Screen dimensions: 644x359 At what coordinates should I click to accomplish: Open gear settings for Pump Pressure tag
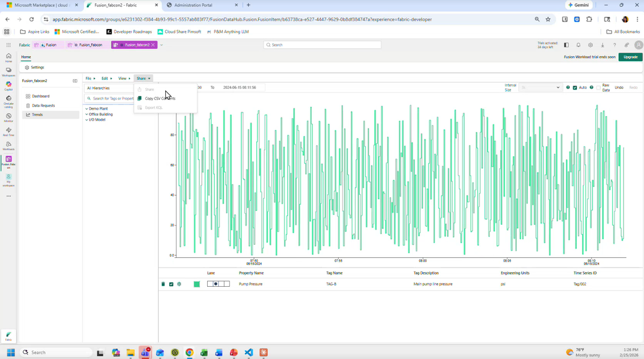179,284
